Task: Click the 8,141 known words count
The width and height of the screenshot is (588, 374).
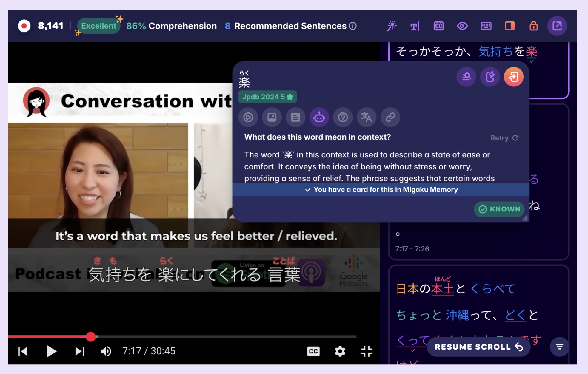Action: pos(50,26)
